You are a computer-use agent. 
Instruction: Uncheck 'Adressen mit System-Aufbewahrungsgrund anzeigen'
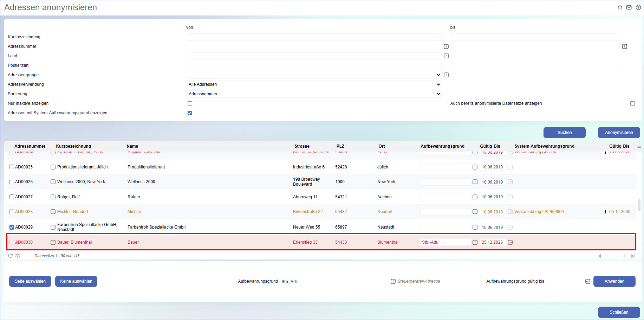pyautogui.click(x=190, y=113)
